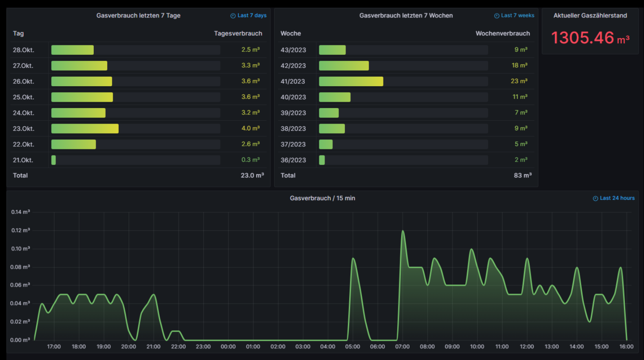
Task: Open the Last 7 days time override label
Action: [252, 15]
